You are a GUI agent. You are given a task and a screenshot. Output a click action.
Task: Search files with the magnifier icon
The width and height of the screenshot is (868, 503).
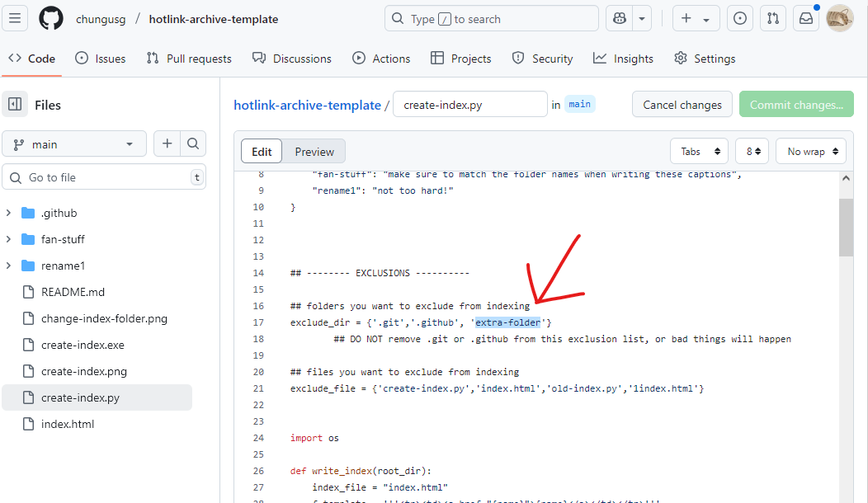(193, 143)
